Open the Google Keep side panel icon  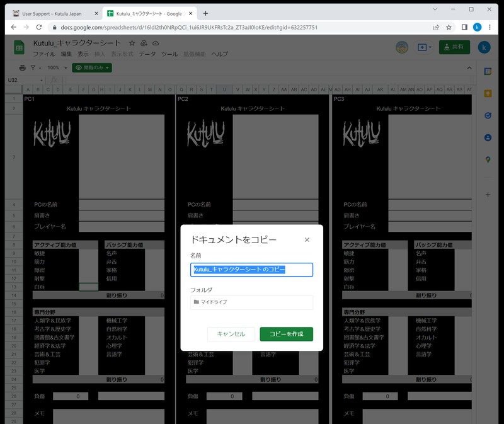click(488, 93)
